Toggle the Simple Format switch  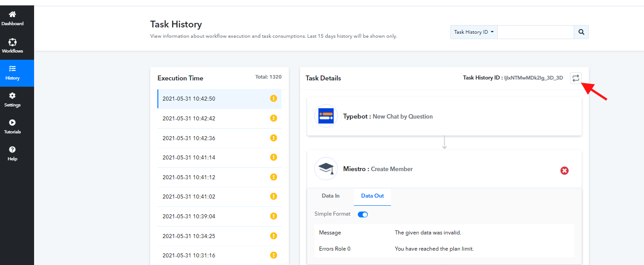(363, 214)
